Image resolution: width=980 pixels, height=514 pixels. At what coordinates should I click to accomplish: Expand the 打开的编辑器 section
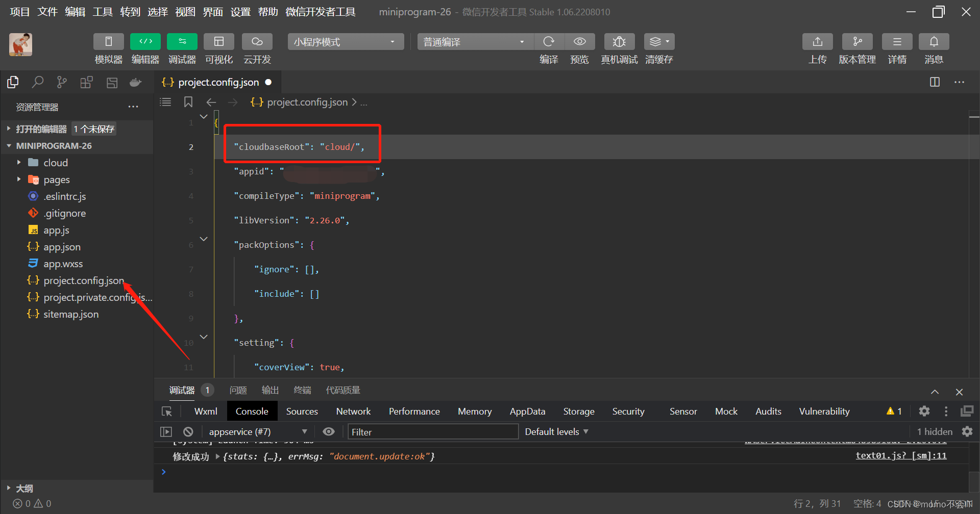[x=41, y=129]
